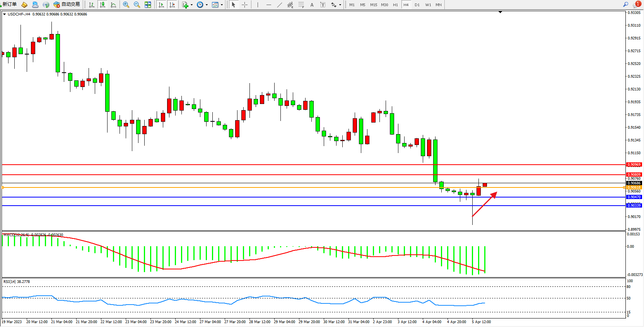Viewport: 644px width, 327px height.
Task: Switch to the D1 timeframe
Action: pos(417,5)
